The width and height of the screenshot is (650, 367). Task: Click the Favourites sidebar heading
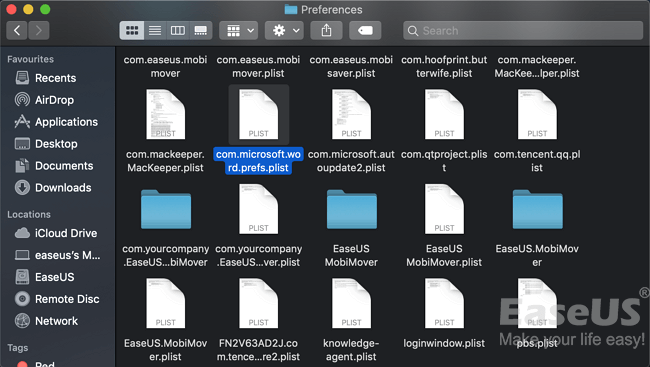coord(30,59)
